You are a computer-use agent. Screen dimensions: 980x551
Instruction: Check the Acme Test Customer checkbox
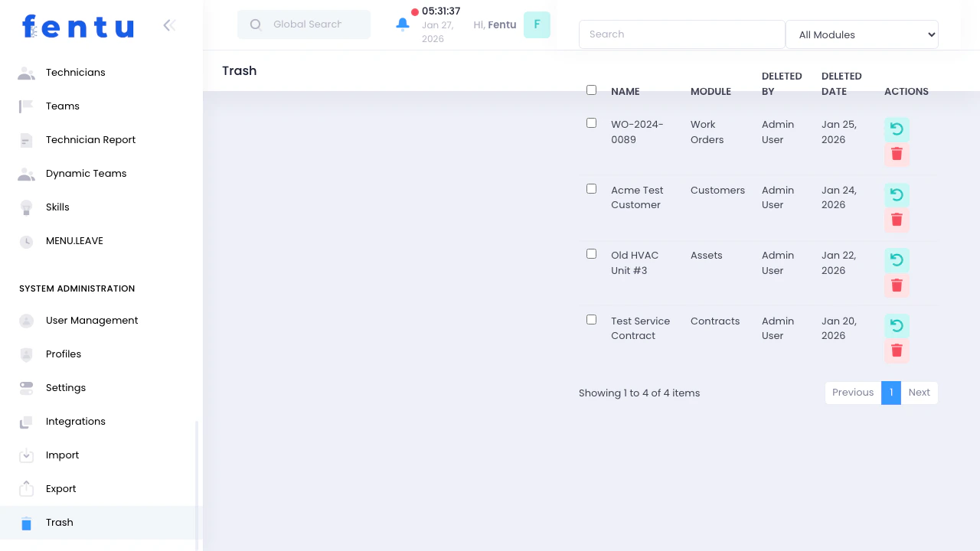(x=591, y=189)
